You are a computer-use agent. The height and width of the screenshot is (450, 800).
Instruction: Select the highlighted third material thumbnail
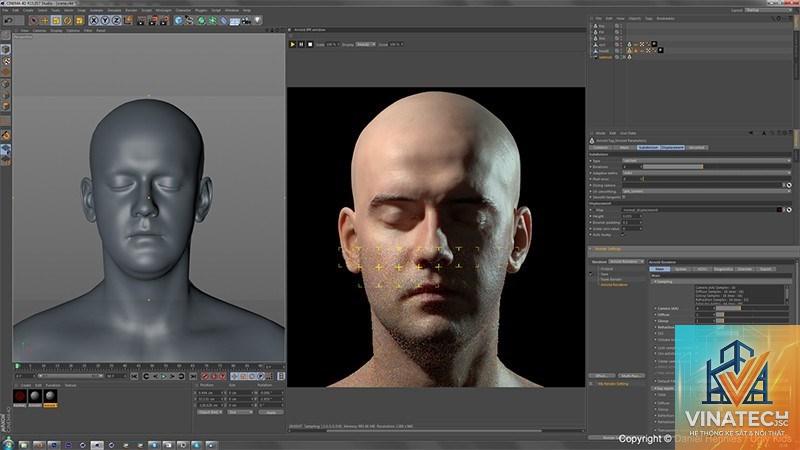[50, 396]
